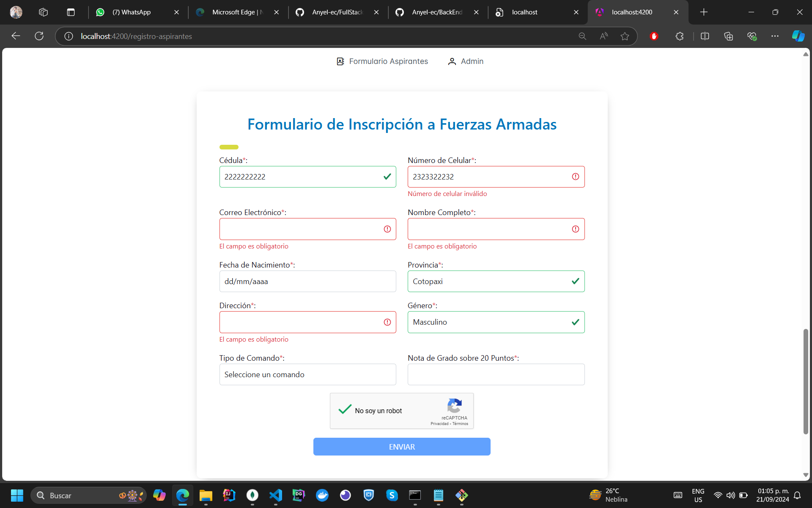Open the Fecha de Nacimiento date picker
Screen dimensions: 812x508
[x=307, y=281]
